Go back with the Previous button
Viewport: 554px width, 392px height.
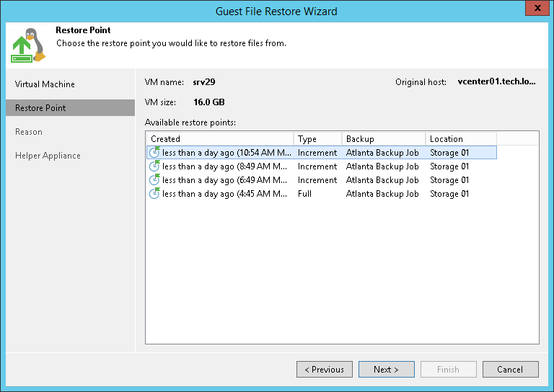tap(324, 370)
